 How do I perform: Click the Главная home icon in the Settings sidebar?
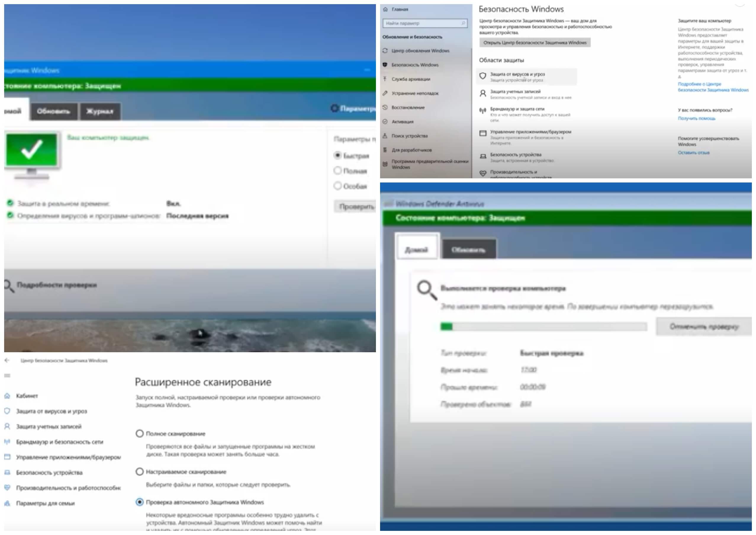pyautogui.click(x=385, y=9)
